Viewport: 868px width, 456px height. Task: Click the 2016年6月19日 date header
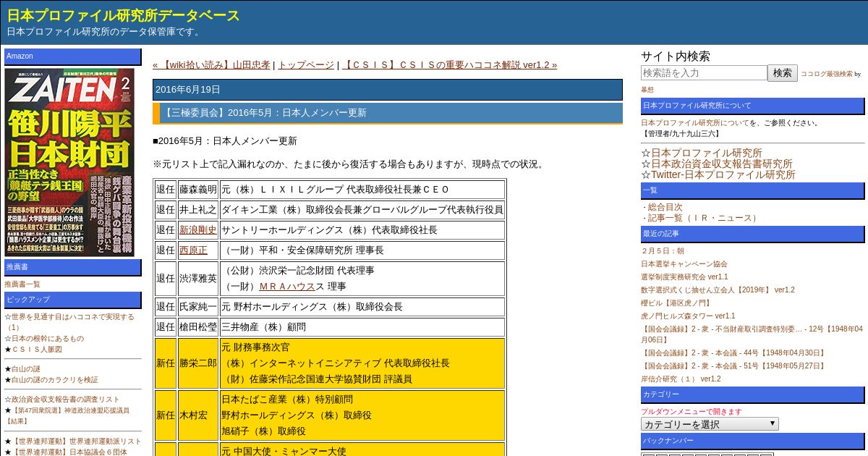[x=388, y=90]
